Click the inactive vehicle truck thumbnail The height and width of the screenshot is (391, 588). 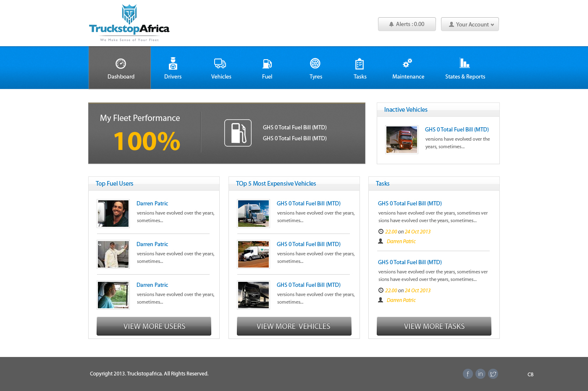401,139
